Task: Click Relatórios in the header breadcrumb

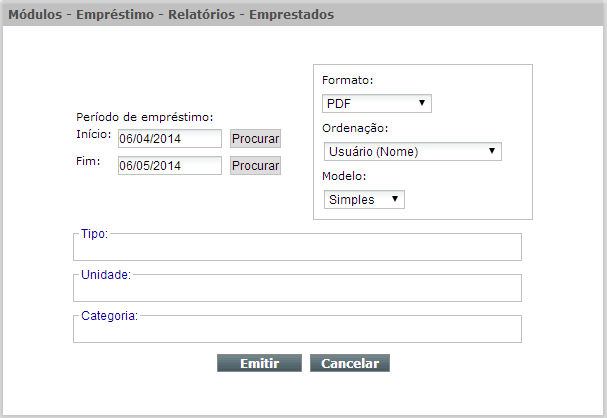Action: [x=201, y=14]
